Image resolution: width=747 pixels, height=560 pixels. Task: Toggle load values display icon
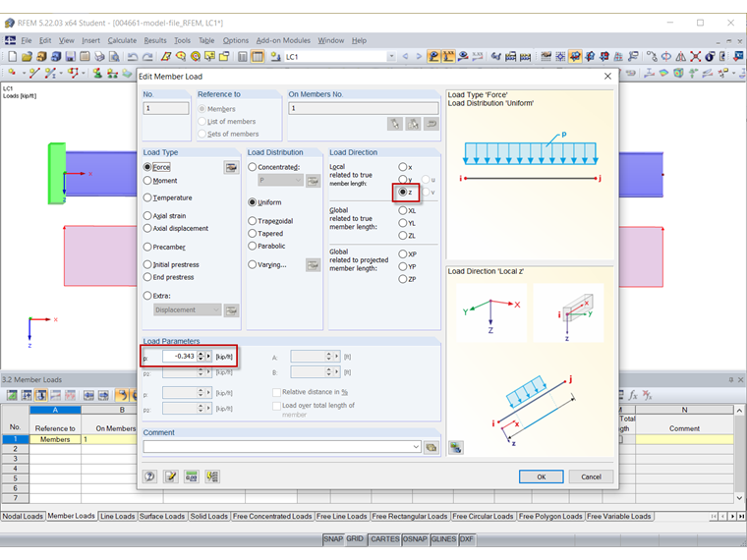(448, 57)
